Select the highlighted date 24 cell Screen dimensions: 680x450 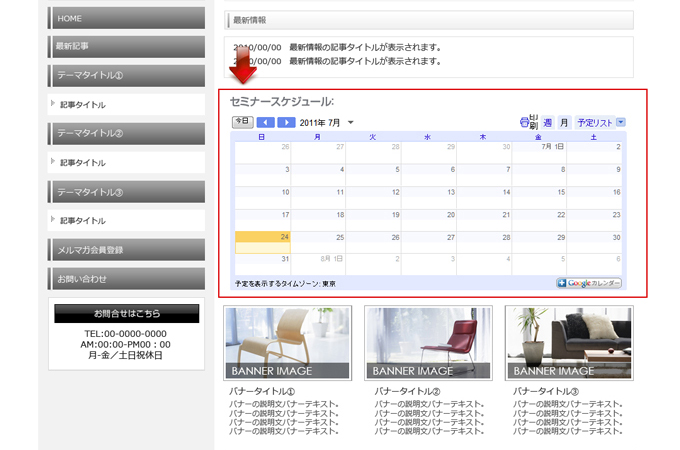(x=263, y=241)
